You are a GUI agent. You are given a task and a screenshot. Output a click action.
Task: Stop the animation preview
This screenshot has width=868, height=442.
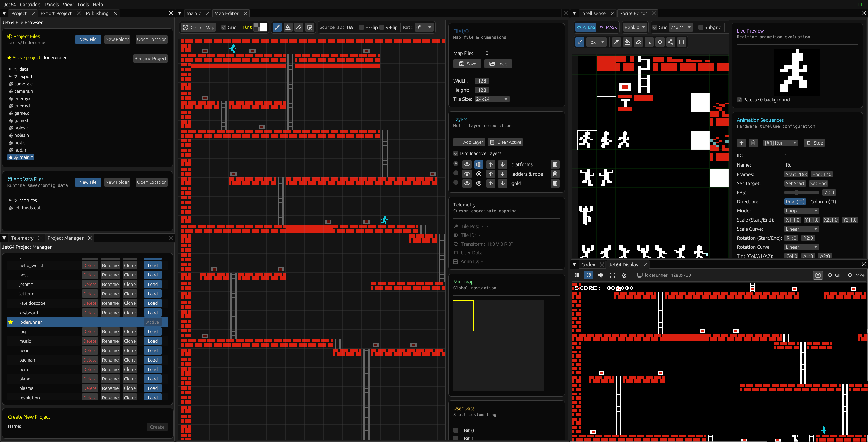814,143
